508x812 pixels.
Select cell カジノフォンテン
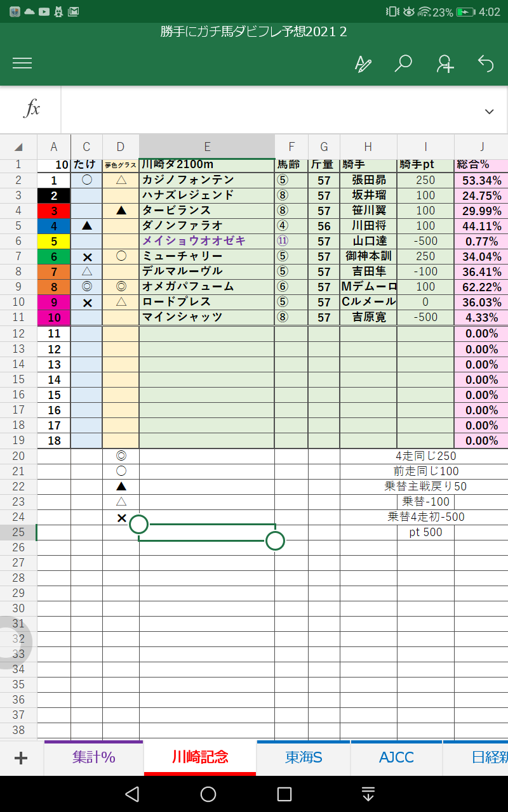coord(207,180)
